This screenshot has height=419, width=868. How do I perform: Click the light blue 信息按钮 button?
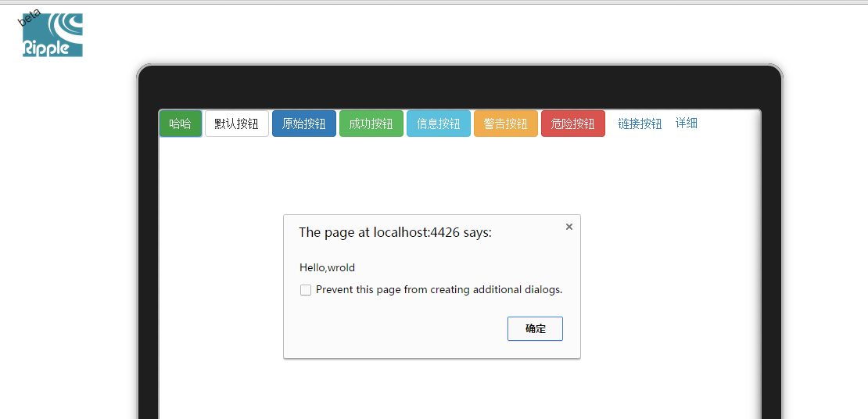tap(439, 124)
